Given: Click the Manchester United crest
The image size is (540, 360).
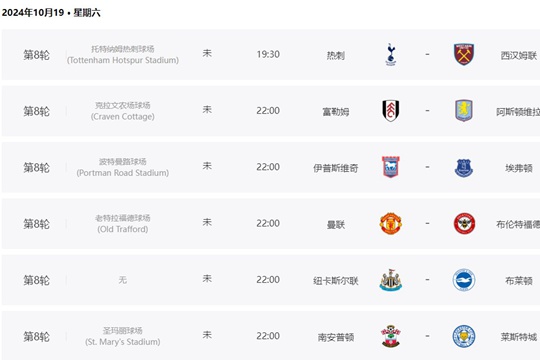Looking at the screenshot, I should [391, 224].
